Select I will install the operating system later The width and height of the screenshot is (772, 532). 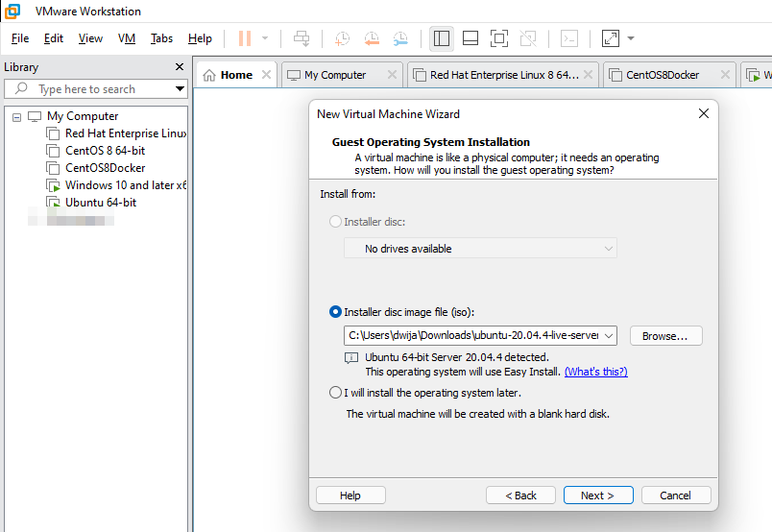click(x=335, y=393)
